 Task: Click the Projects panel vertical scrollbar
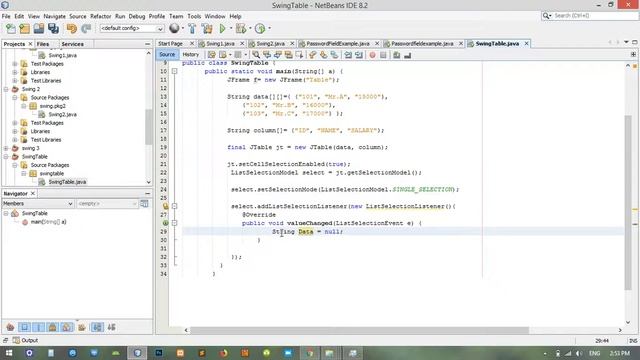[x=149, y=127]
